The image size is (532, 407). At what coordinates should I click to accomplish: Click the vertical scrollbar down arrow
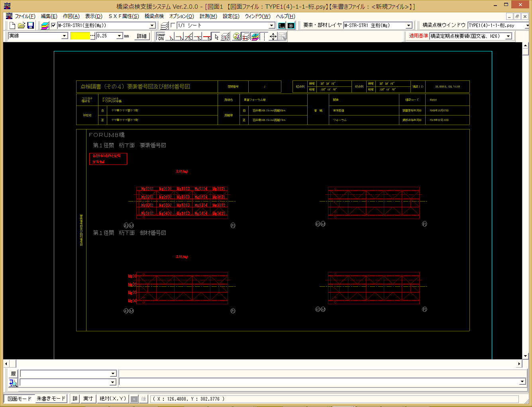pyautogui.click(x=525, y=356)
